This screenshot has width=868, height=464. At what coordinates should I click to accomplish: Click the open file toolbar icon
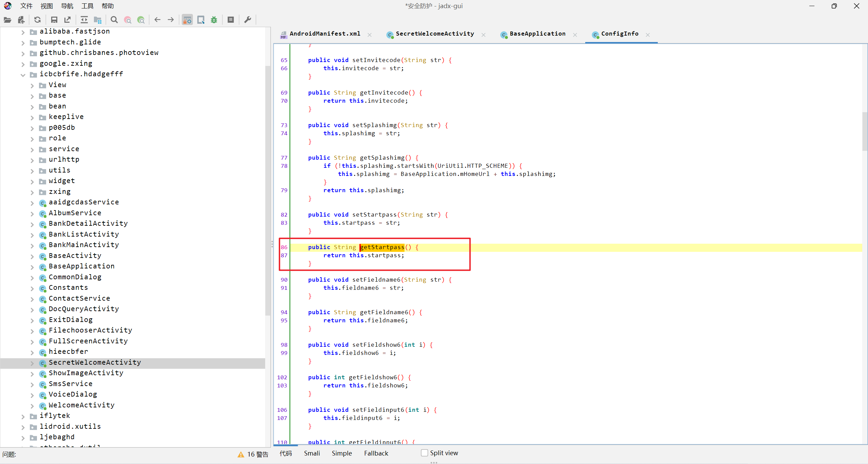pos(7,20)
